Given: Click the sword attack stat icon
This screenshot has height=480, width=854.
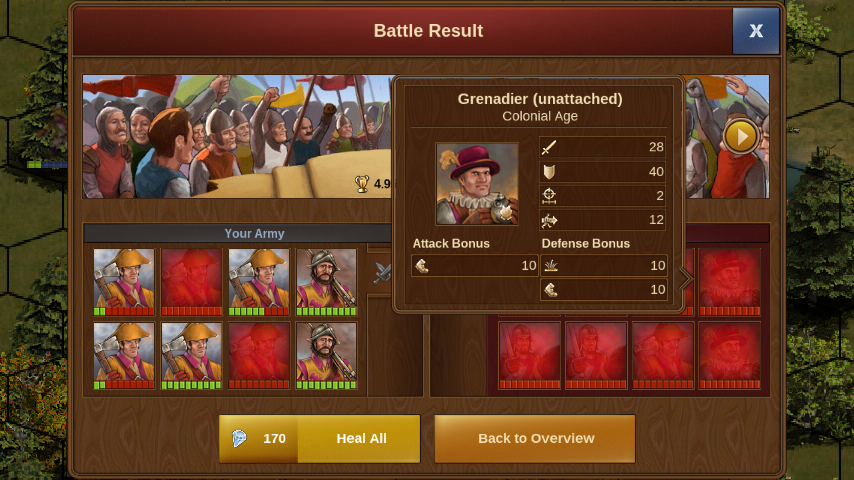Looking at the screenshot, I should click(x=549, y=147).
